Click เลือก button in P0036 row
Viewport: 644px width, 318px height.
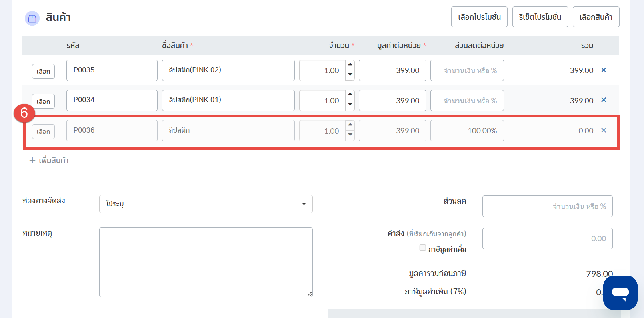point(43,131)
